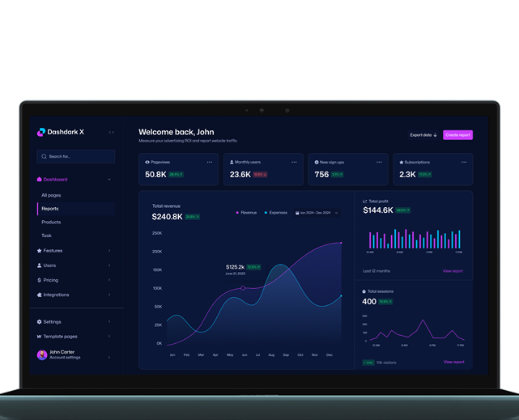The image size is (519, 420).
Task: Open the Pageviews card three-dot menu
Action: (210, 162)
